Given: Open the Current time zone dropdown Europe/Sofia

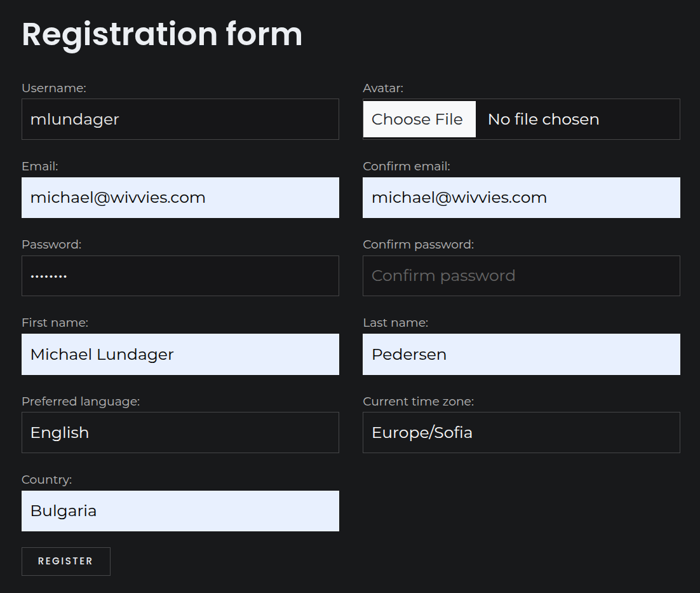Looking at the screenshot, I should pyautogui.click(x=522, y=433).
